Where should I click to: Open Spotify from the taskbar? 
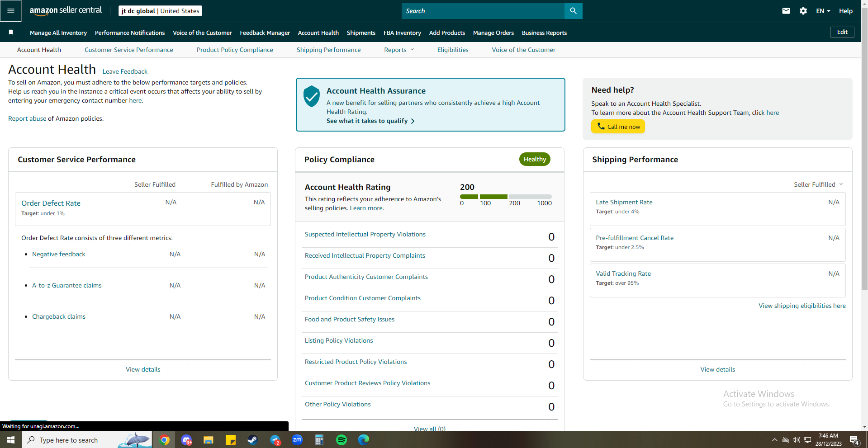342,440
